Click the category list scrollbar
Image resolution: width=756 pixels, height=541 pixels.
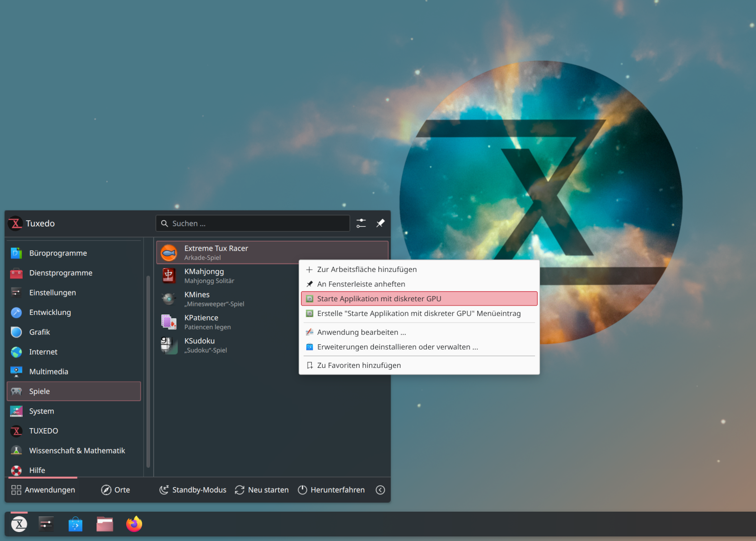click(x=148, y=372)
